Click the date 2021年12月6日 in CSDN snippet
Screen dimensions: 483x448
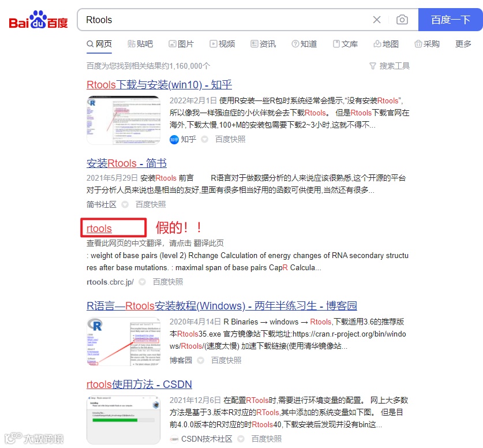click(x=195, y=400)
